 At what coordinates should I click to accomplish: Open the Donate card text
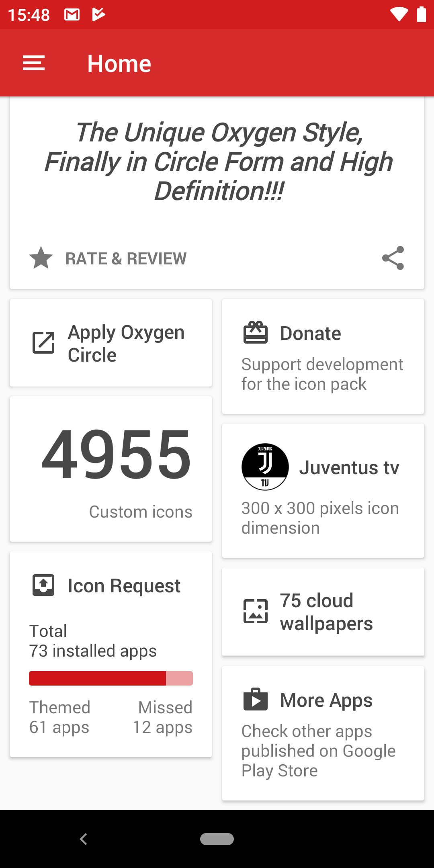(x=321, y=374)
